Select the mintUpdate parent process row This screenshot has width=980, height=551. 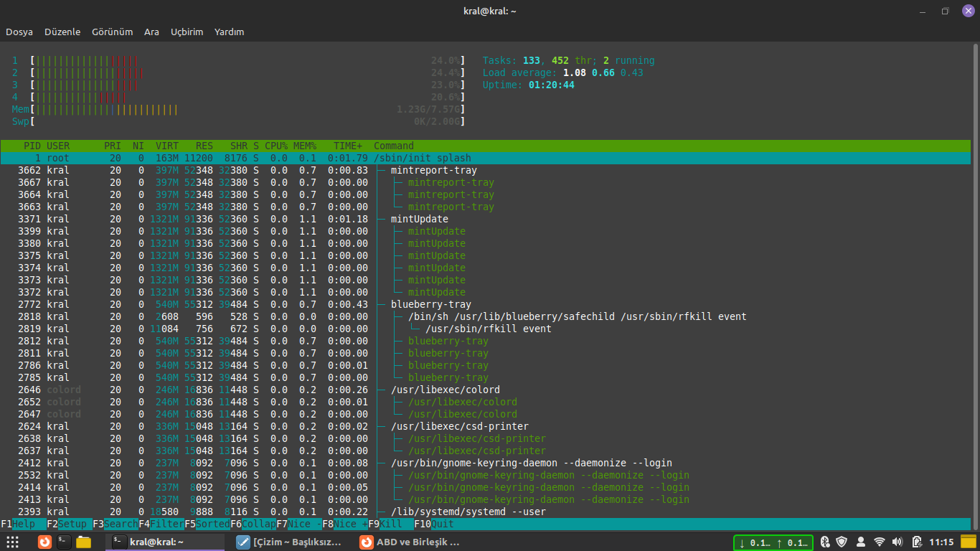(x=419, y=219)
